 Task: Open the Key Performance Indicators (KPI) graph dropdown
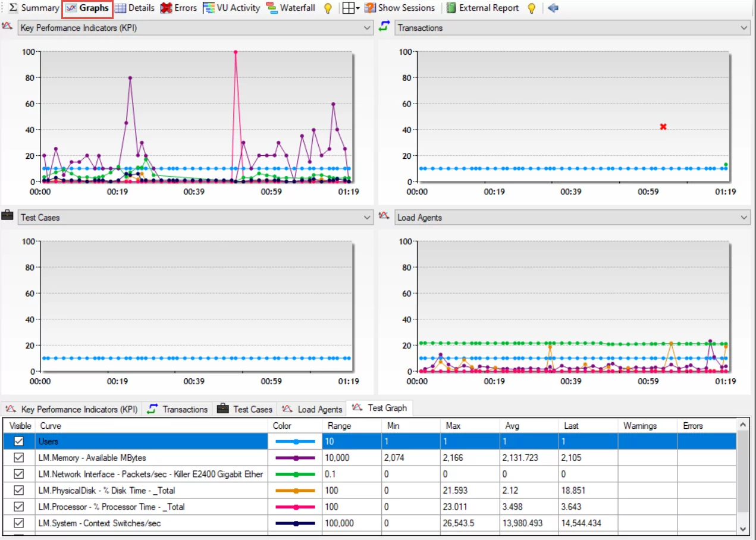pos(195,28)
